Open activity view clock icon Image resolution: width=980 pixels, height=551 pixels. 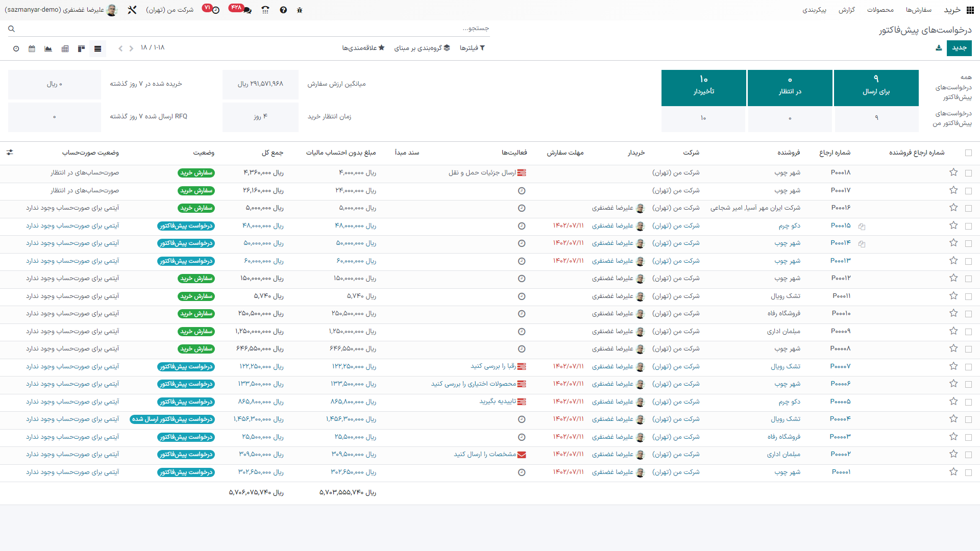(x=16, y=48)
